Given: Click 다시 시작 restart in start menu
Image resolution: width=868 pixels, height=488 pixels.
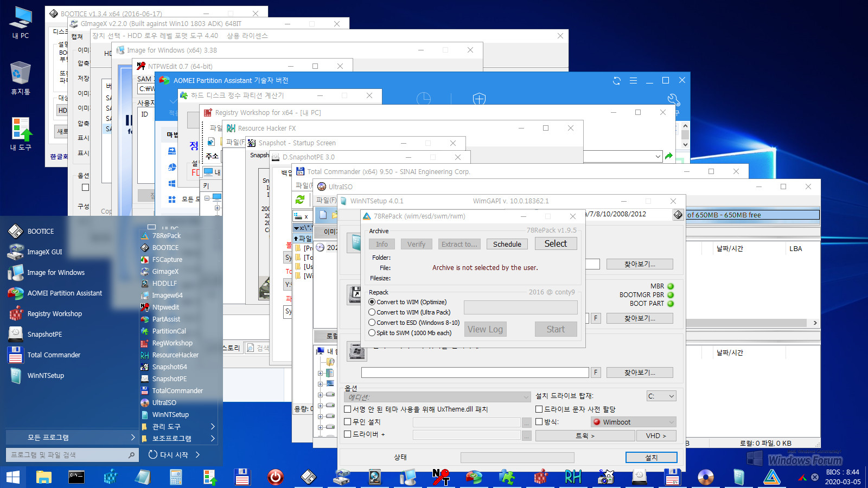Looking at the screenshot, I should click(x=169, y=455).
